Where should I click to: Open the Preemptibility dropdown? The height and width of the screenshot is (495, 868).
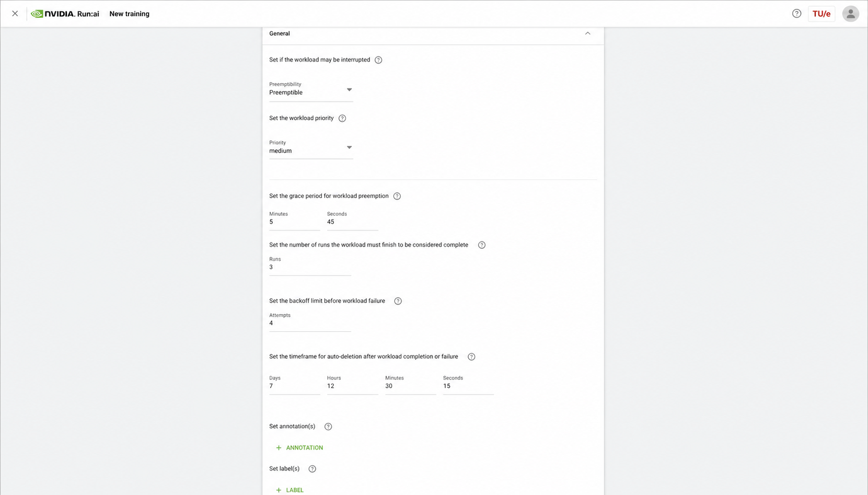click(x=311, y=90)
